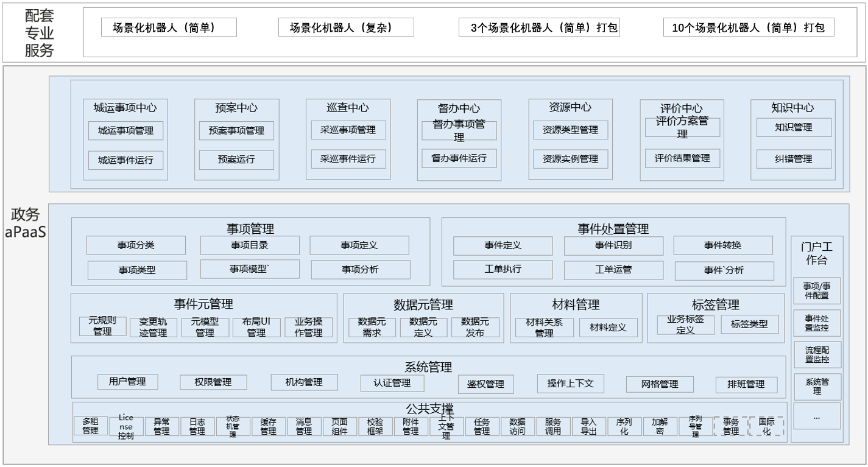Select the 数据元需求 box
This screenshot has height=467, width=868.
(x=372, y=328)
